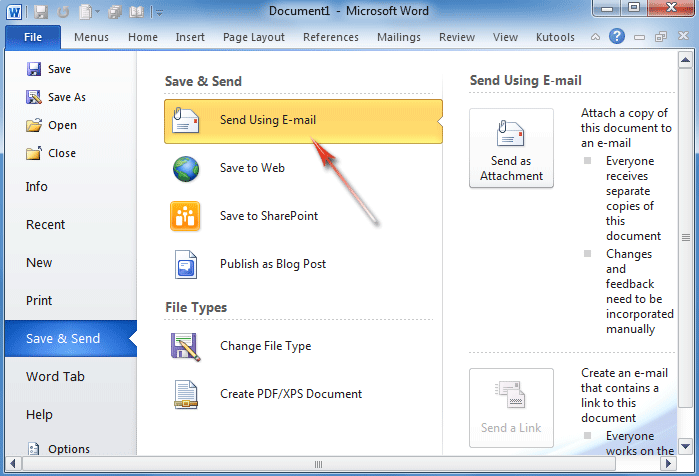This screenshot has width=699, height=476.
Task: Click the Send as Attachment button
Action: [x=511, y=148]
